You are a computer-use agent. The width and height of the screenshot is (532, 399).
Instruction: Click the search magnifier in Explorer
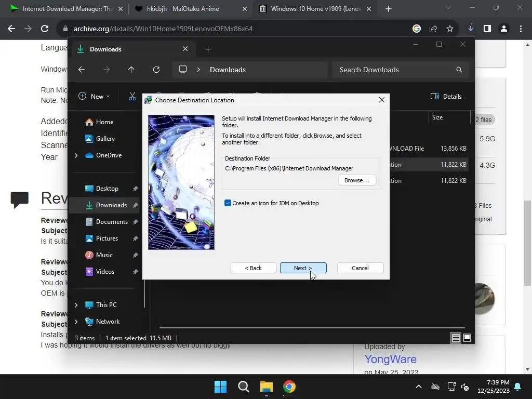coord(459,70)
